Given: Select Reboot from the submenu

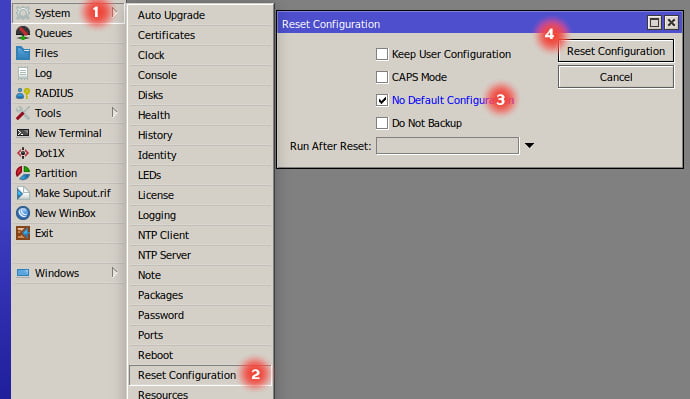Looking at the screenshot, I should [x=201, y=355].
